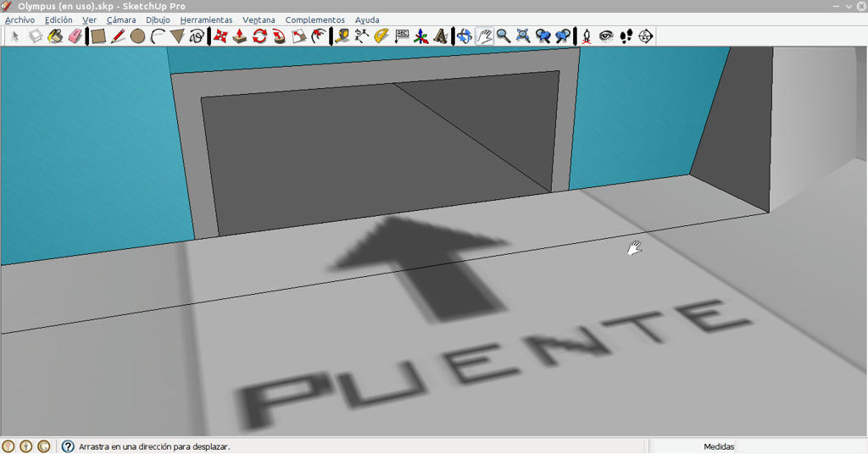Expand the Herramientas menu

click(x=207, y=20)
